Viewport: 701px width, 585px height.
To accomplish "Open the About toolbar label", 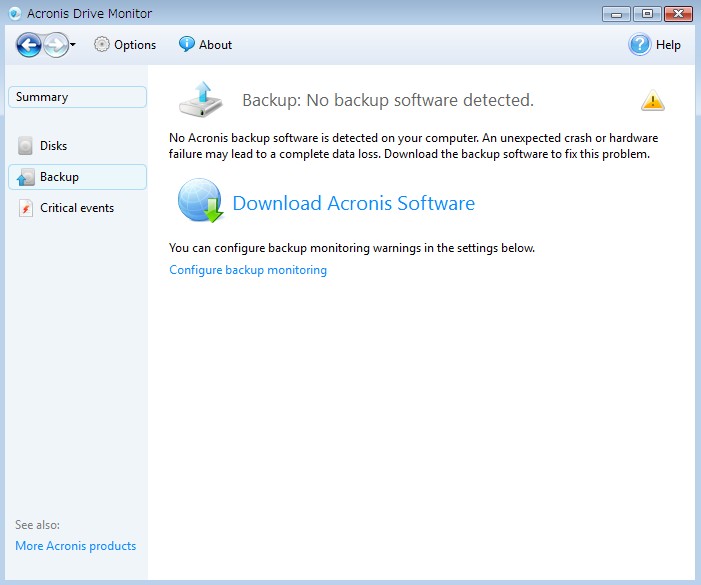I will [215, 45].
